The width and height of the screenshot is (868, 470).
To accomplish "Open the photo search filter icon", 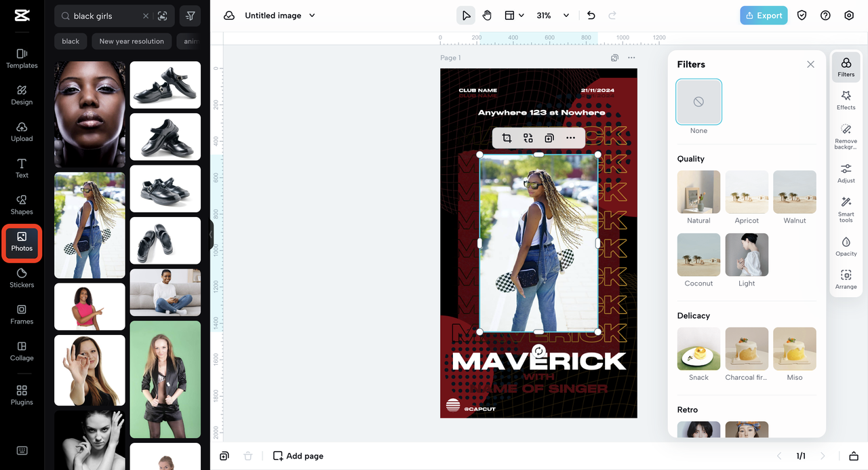I will pos(191,16).
